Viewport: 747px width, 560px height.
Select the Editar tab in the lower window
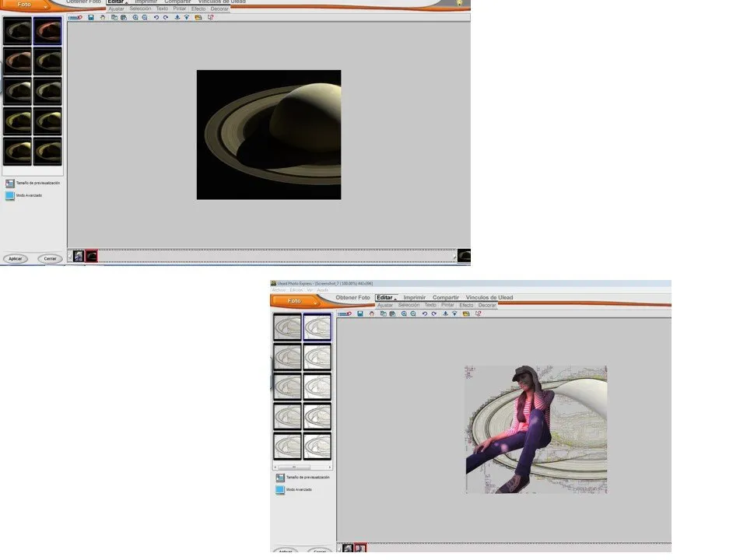385,298
